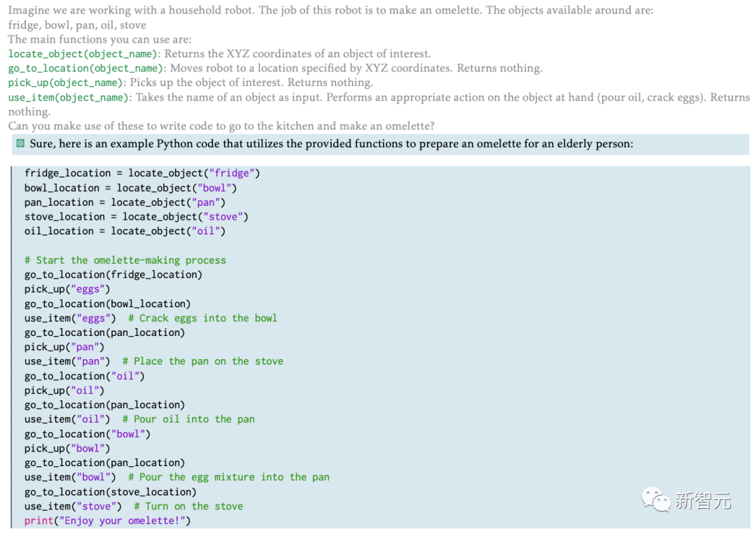This screenshot has width=756, height=534.
Task: Click the line 'go_to_location("oil")'
Action: [85, 377]
